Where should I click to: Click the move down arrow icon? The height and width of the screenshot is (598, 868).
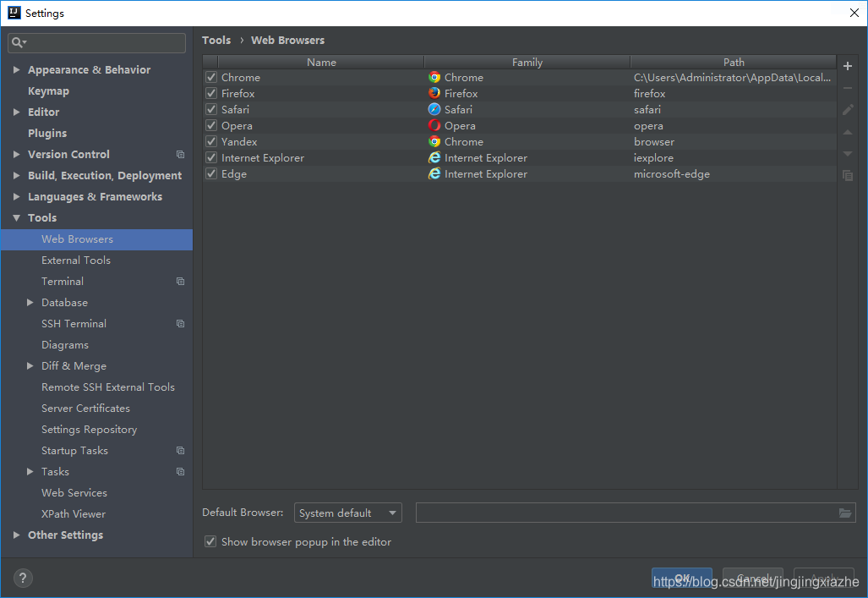coord(847,154)
